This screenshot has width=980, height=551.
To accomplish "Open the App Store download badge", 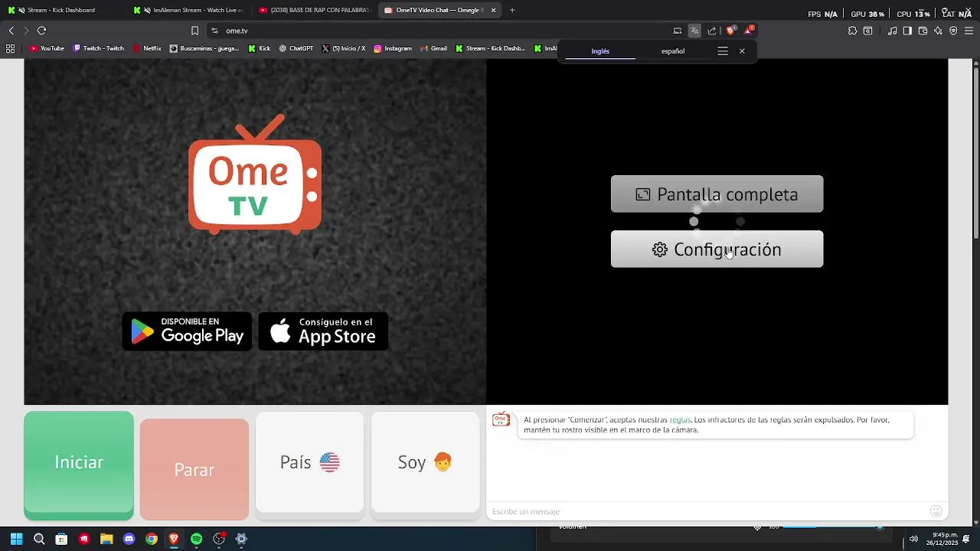I will pos(323,331).
